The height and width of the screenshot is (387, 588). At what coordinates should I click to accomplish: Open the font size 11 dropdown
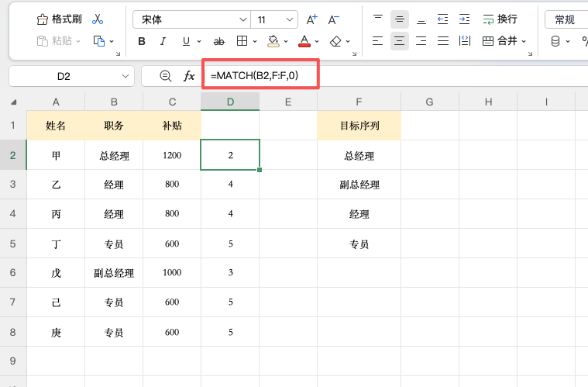pyautogui.click(x=290, y=19)
